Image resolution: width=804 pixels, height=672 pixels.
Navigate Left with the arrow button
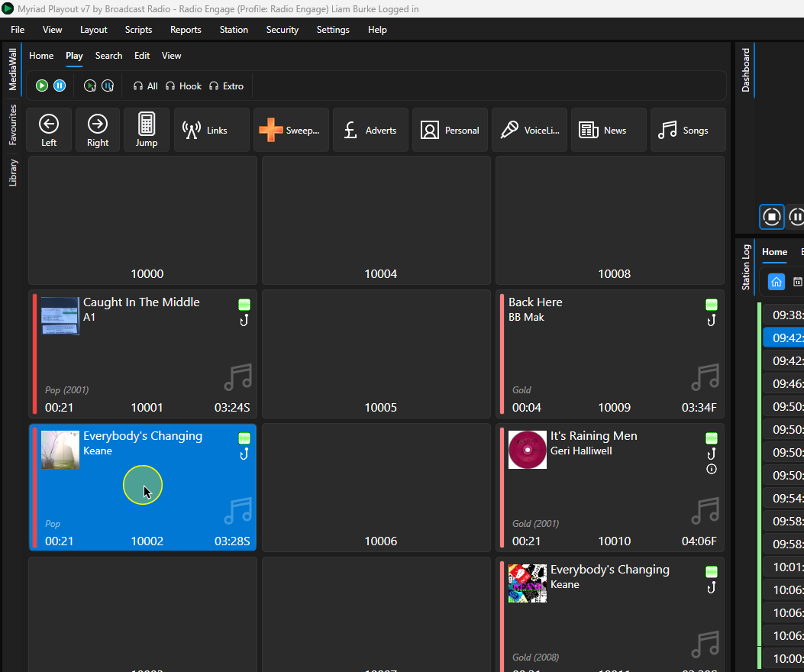click(x=49, y=130)
